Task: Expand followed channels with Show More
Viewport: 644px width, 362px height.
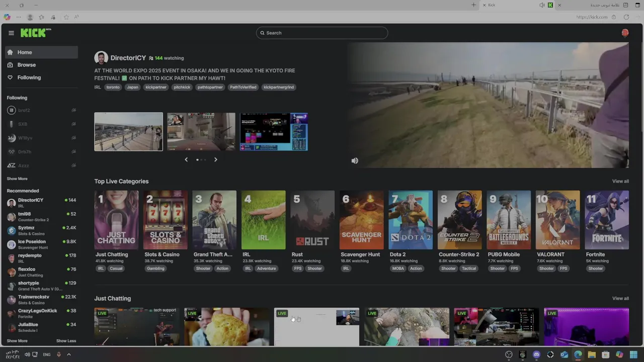Action: pyautogui.click(x=17, y=178)
